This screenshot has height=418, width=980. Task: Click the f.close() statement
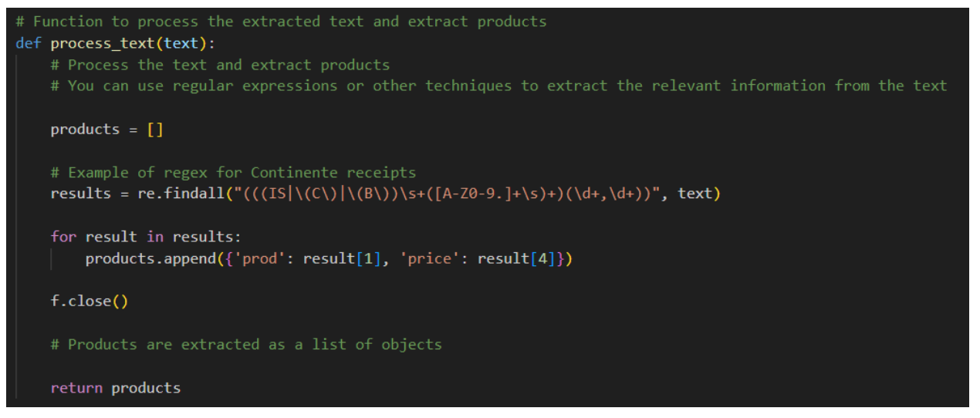point(90,302)
